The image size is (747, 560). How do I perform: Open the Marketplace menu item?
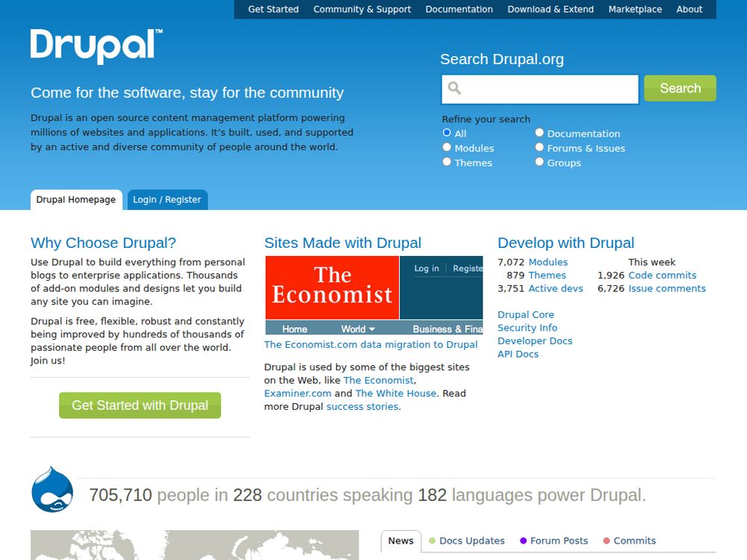coord(635,9)
